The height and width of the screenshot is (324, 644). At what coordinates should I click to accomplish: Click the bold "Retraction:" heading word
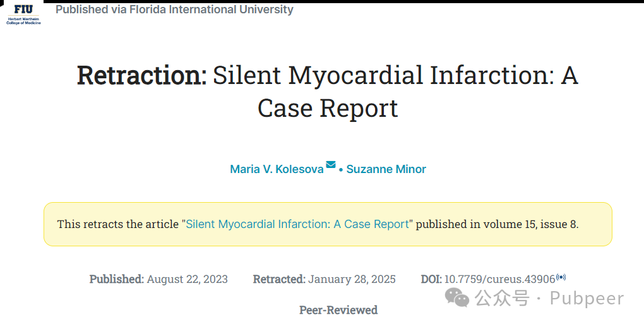[x=142, y=76]
